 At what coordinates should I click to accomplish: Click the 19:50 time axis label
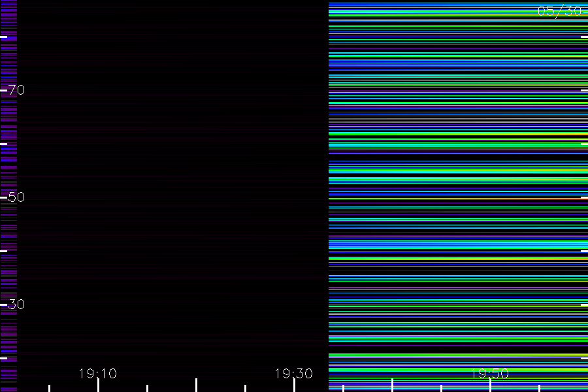coord(490,373)
